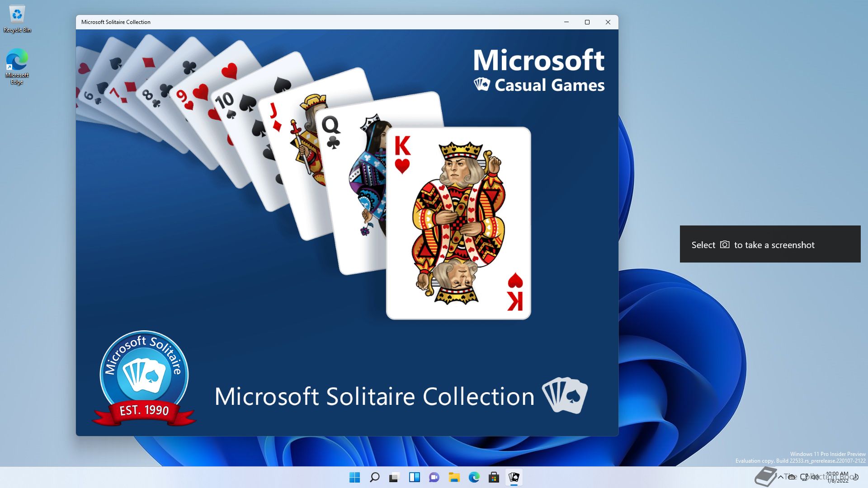Screen dimensions: 868x488
Task: Maximize the Microsoft Solitaire Collection window
Action: click(587, 22)
